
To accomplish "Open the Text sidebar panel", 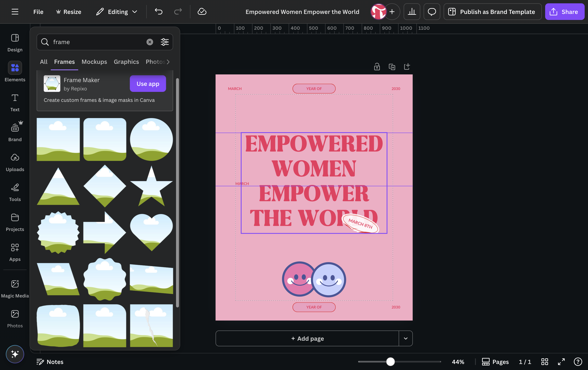I will click(15, 102).
